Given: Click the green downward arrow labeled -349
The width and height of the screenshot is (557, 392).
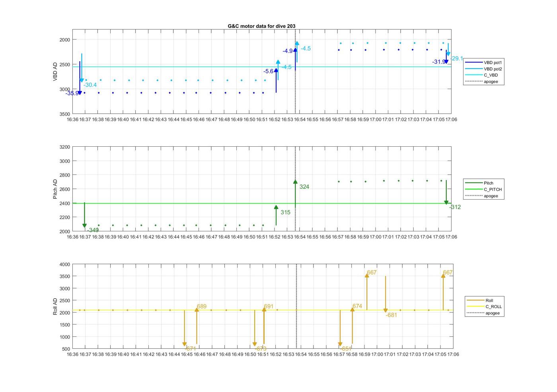Looking at the screenshot, I should 84,215.
